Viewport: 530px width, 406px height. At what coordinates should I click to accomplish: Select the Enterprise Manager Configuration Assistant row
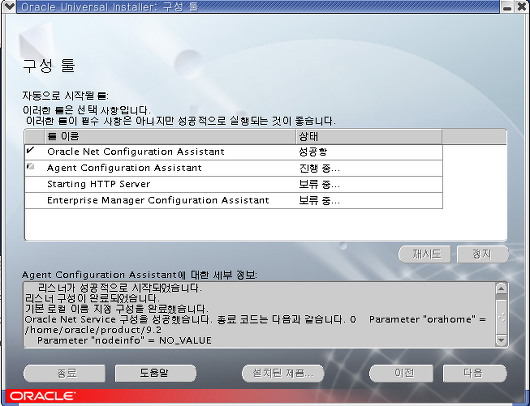tap(233, 201)
